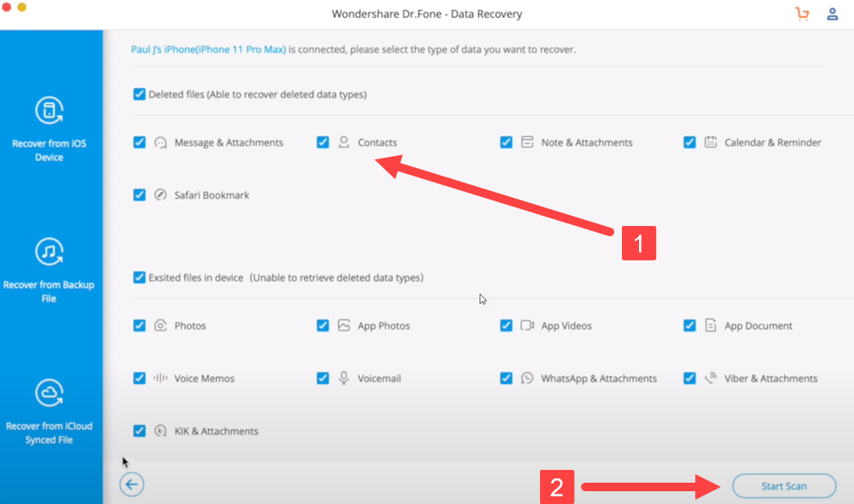
Task: Toggle the App Document checkbox
Action: pyautogui.click(x=690, y=326)
